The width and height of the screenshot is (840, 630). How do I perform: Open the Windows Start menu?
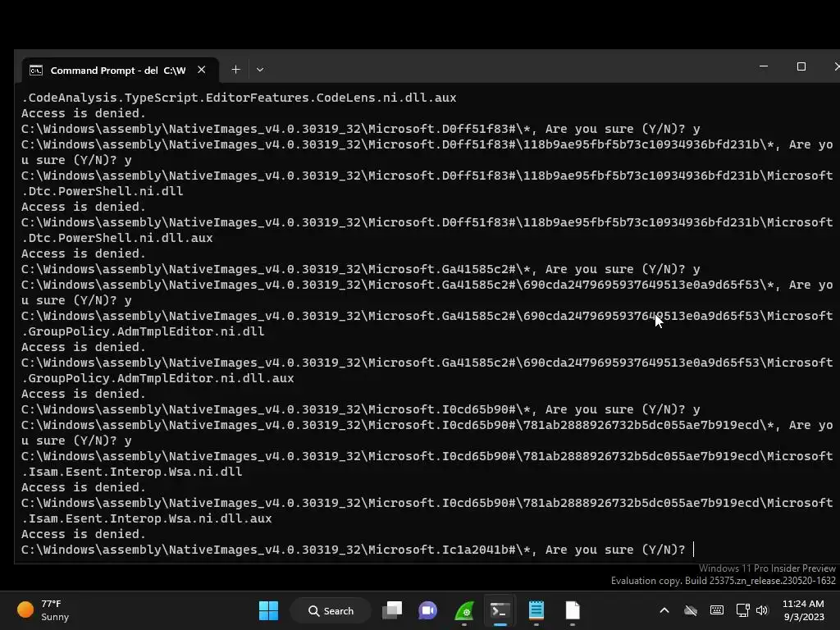pyautogui.click(x=268, y=610)
